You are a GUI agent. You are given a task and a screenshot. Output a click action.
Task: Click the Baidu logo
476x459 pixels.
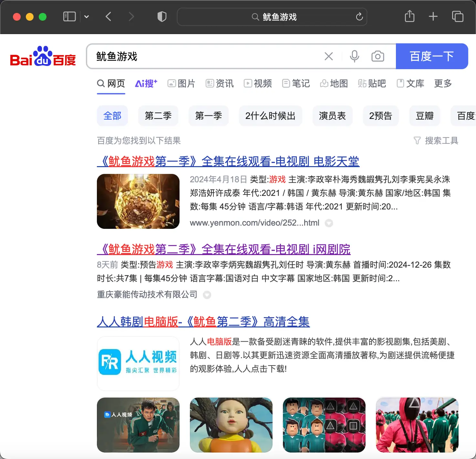(x=43, y=57)
